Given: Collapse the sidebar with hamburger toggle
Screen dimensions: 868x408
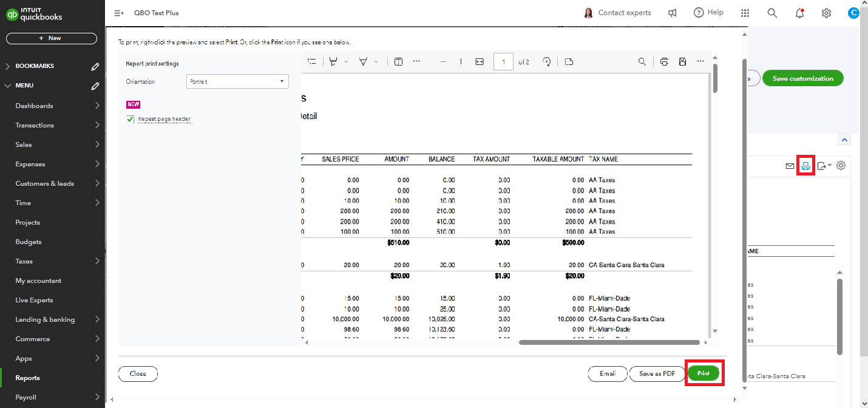Looking at the screenshot, I should click(x=119, y=13).
